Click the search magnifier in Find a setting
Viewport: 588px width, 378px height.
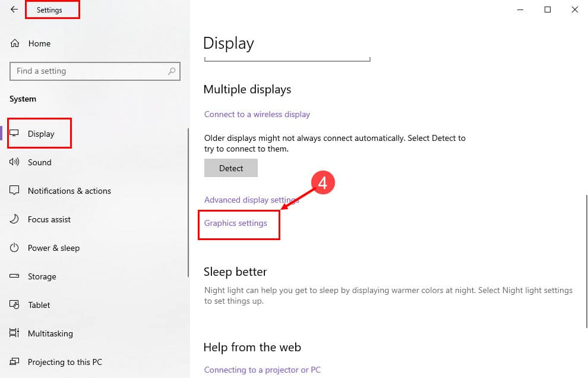[172, 71]
